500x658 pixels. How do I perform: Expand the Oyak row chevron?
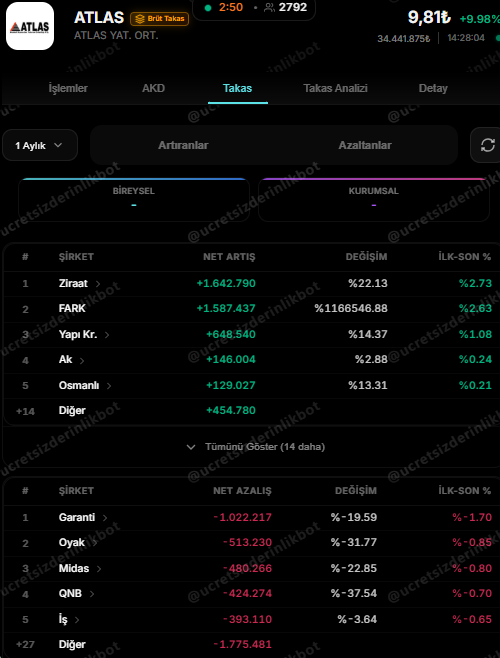[x=95, y=543]
